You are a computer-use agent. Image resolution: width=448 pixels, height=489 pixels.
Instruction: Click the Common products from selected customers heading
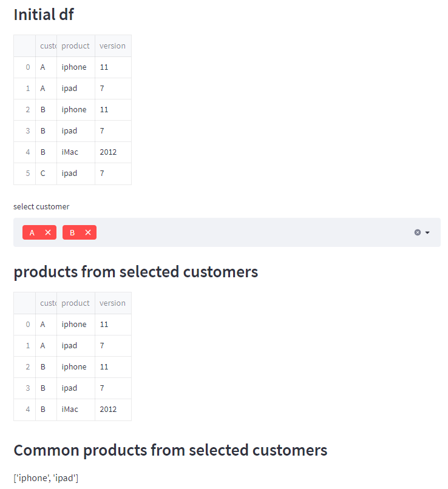click(170, 450)
